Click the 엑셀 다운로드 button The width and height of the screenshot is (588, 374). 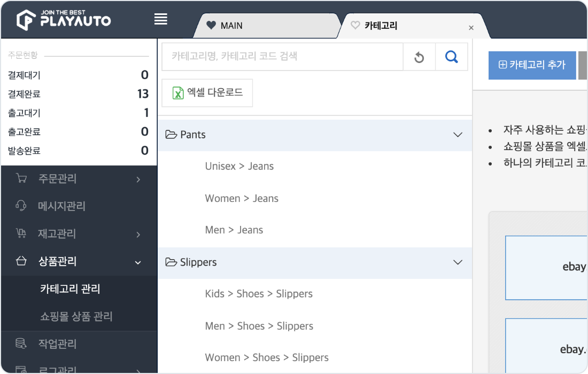coord(207,93)
